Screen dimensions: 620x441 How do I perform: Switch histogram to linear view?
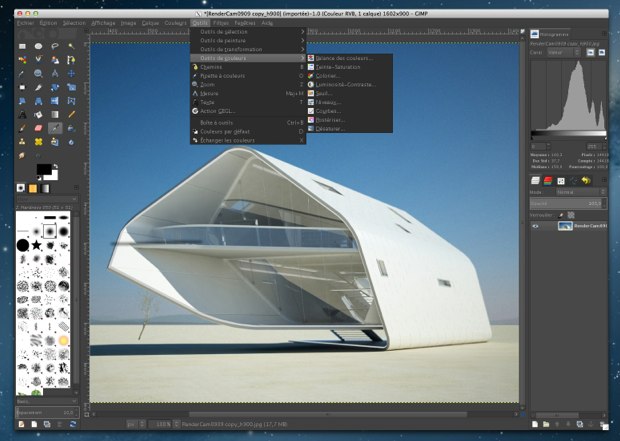pyautogui.click(x=590, y=52)
